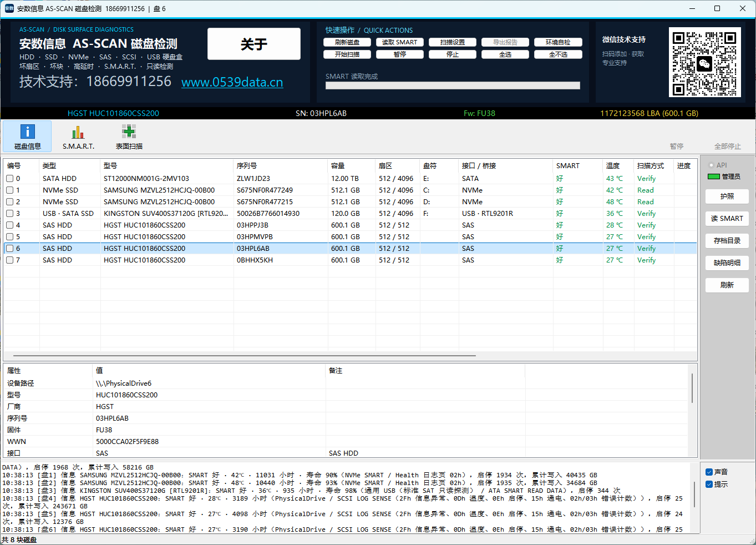Toggle the 提示 checkbox
Image resolution: width=756 pixels, height=545 pixels.
coord(709,485)
